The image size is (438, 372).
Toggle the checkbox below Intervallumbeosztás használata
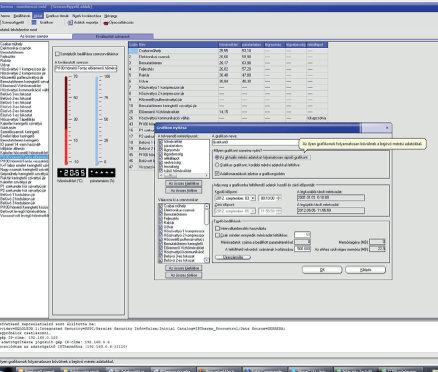pos(217,235)
